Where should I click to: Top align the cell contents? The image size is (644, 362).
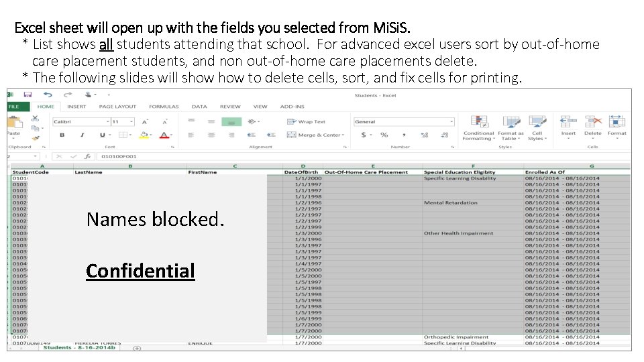(x=191, y=121)
